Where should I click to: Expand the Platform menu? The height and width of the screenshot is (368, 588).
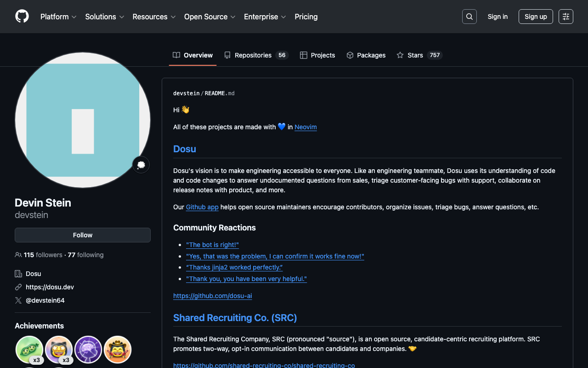(58, 17)
